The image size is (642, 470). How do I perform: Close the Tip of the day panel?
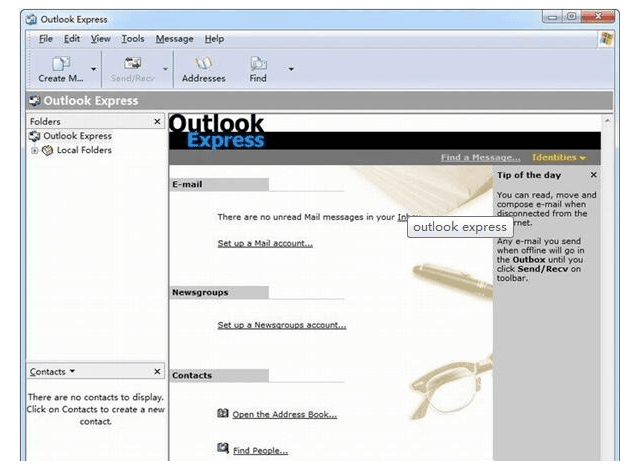(x=593, y=175)
